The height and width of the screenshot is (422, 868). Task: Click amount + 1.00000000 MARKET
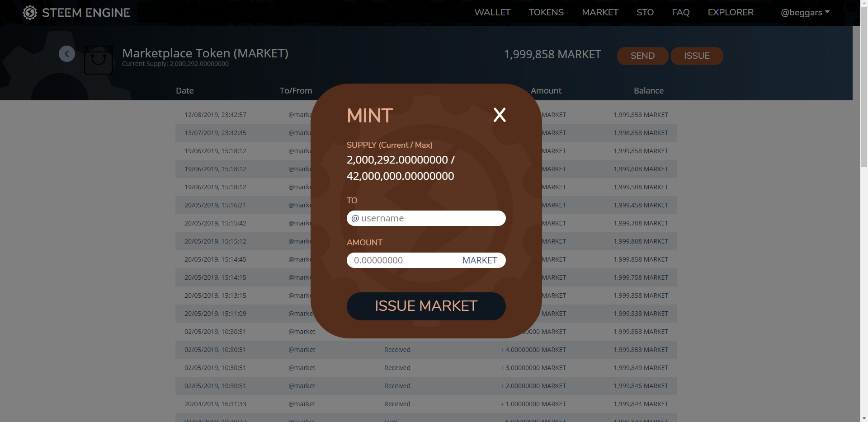533,404
